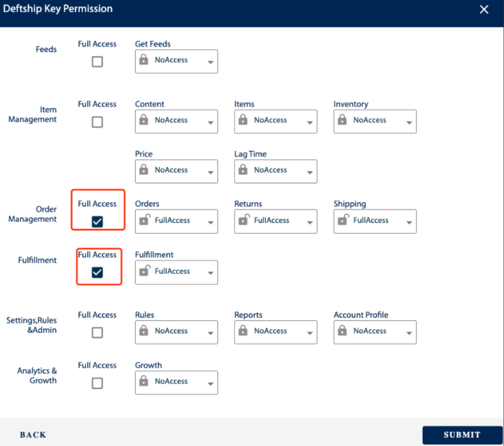
Task: Open the Inventory dropdown arrow
Action: [x=409, y=122]
